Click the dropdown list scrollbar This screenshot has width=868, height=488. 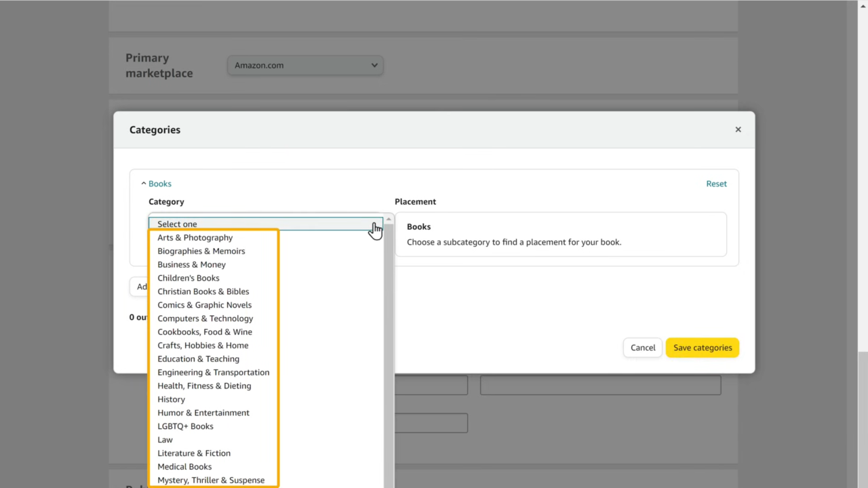point(389,352)
